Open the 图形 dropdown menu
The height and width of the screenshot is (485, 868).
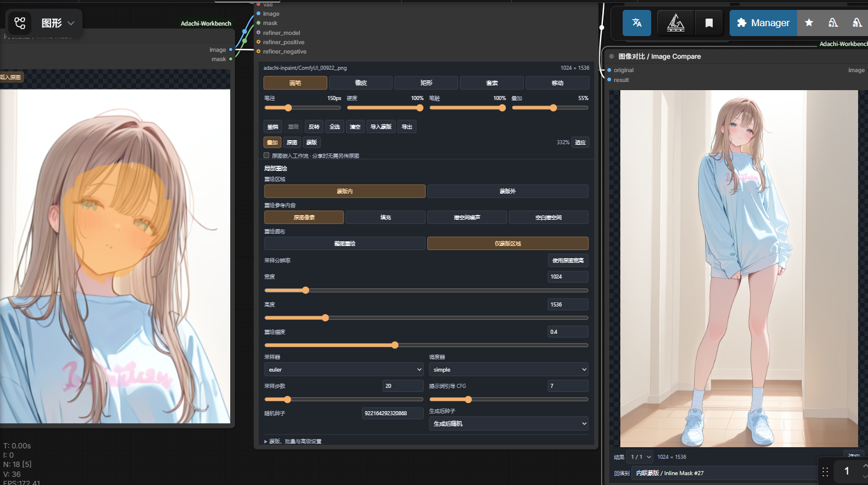[58, 23]
